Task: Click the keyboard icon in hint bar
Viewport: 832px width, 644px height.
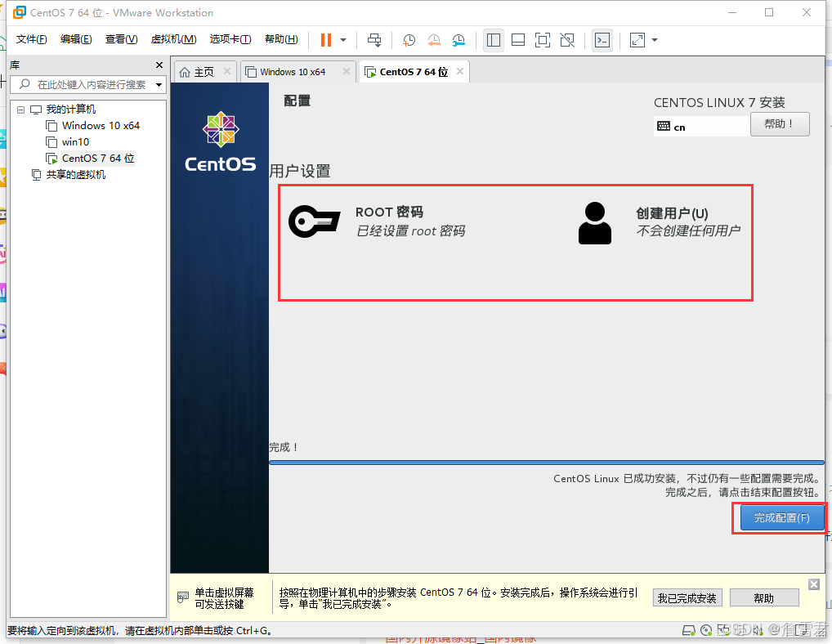Action: [182, 597]
